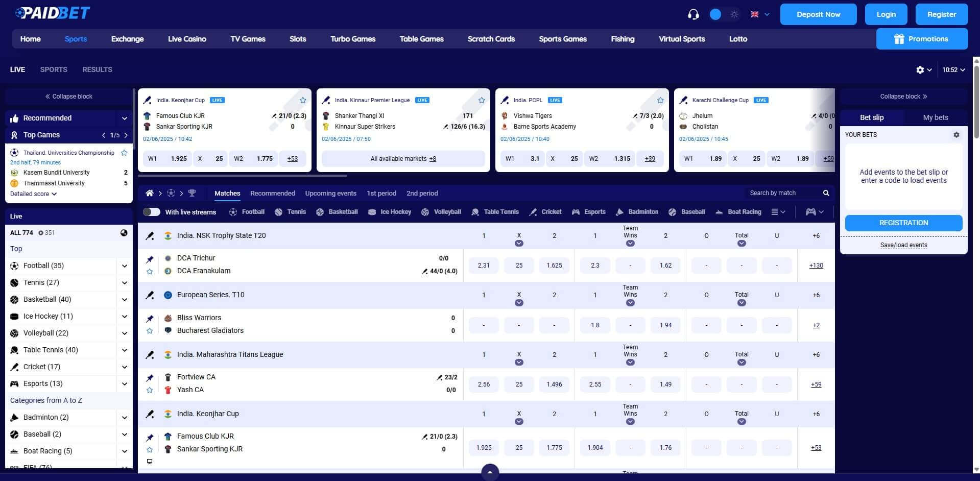Click the Registration button in the bet slip
Screen dimensions: 980x481
(903, 223)
